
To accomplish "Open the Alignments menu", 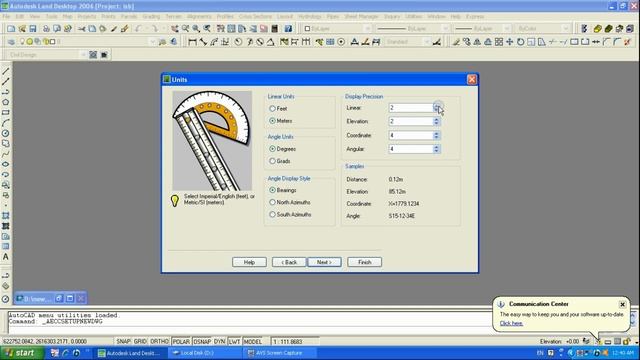I will point(199,17).
